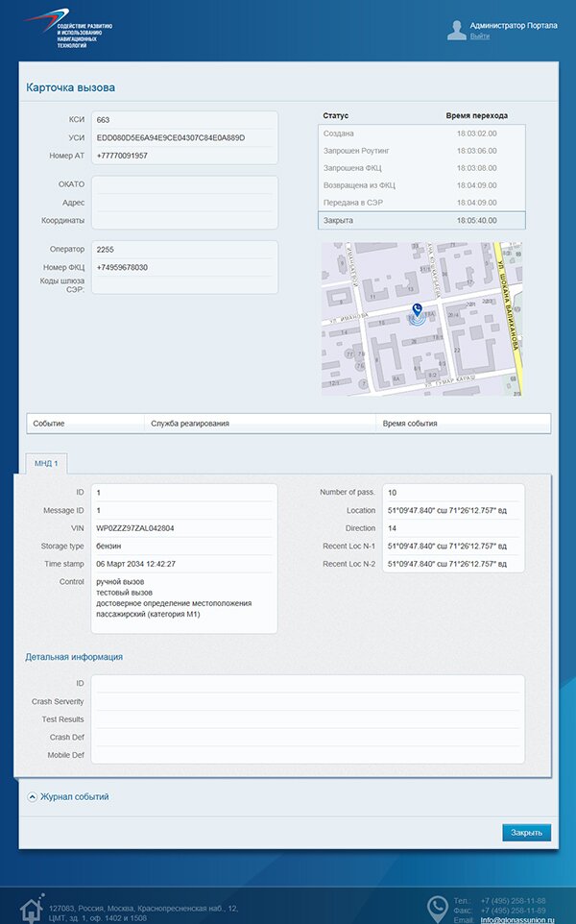Click the Message ID field value
The image size is (576, 924).
(x=184, y=510)
